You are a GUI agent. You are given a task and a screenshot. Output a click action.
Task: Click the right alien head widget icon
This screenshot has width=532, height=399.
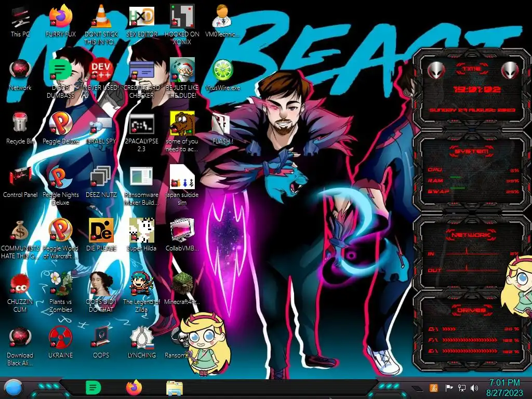[510, 71]
